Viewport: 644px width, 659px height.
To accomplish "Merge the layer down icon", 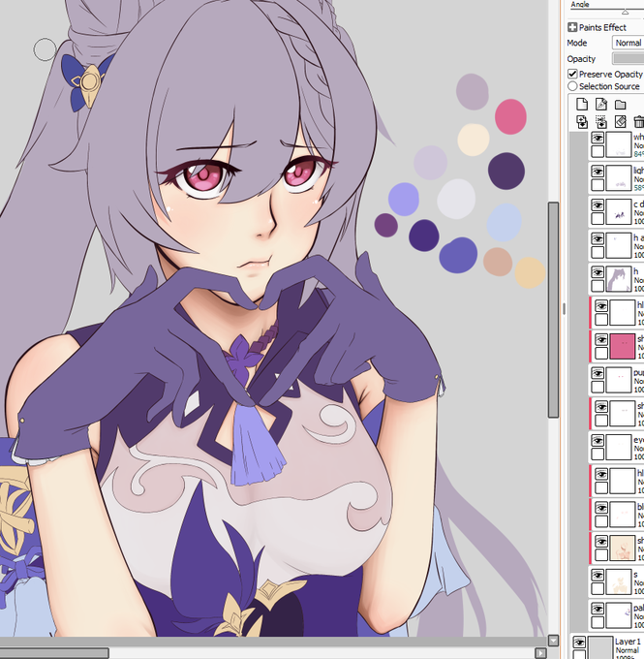I will tap(601, 122).
